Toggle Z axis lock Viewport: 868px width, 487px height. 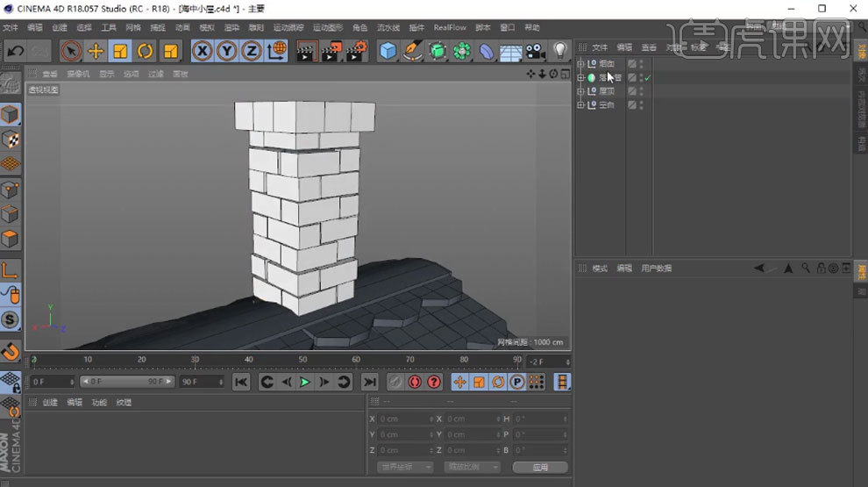pos(252,51)
